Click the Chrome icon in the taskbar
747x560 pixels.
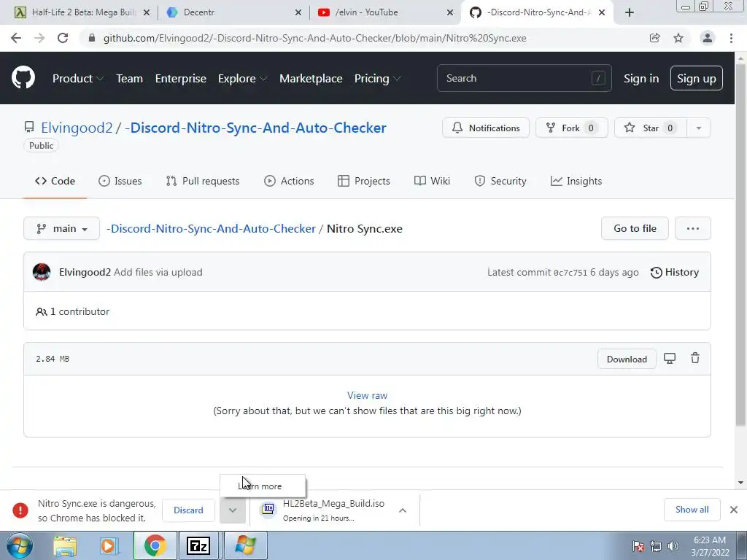tap(155, 545)
